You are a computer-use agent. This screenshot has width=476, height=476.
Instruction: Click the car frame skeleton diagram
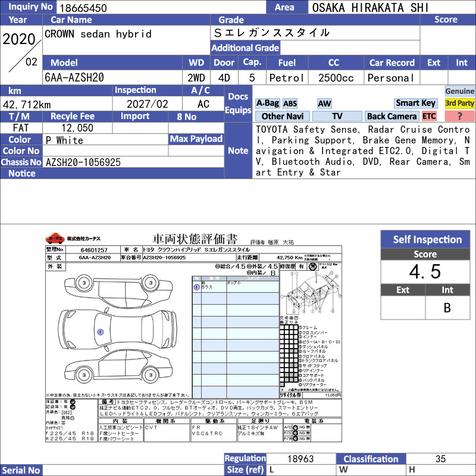pyautogui.click(x=311, y=292)
